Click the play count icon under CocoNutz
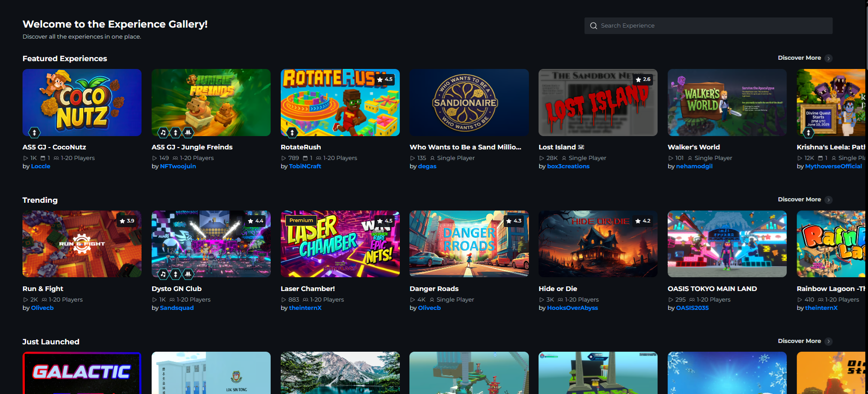The width and height of the screenshot is (868, 394). tap(26, 158)
